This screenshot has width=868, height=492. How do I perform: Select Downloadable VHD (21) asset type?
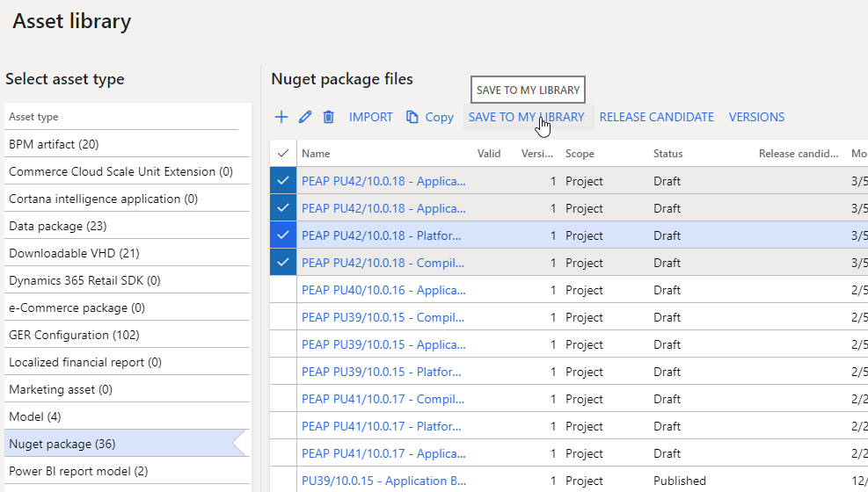127,253
